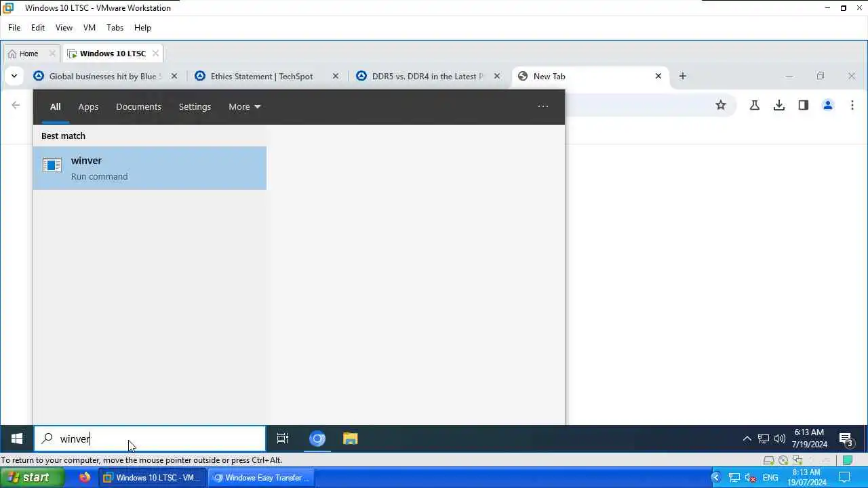
Task: Close the Global businesses browser tab
Action: [174, 76]
